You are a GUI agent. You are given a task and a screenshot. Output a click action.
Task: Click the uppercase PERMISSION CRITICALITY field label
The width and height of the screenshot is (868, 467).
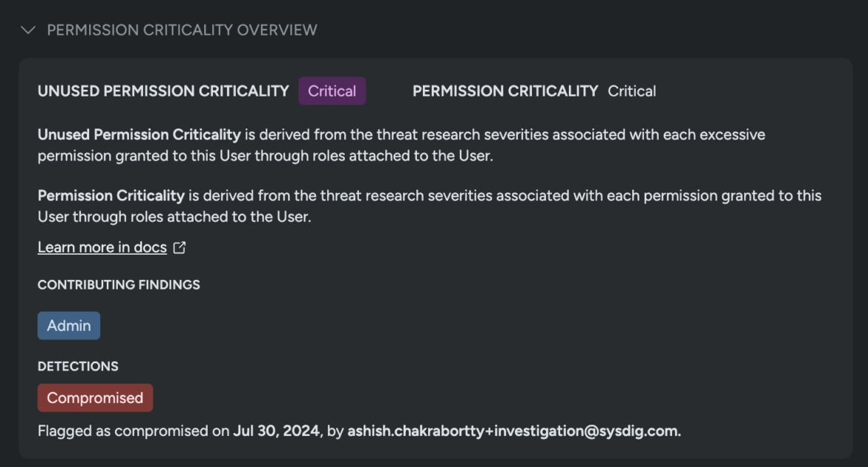tap(504, 91)
